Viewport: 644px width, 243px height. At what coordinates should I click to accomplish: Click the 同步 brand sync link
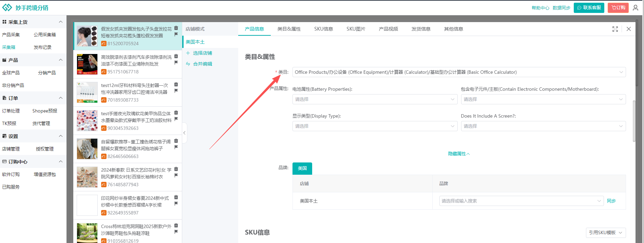coord(611,201)
